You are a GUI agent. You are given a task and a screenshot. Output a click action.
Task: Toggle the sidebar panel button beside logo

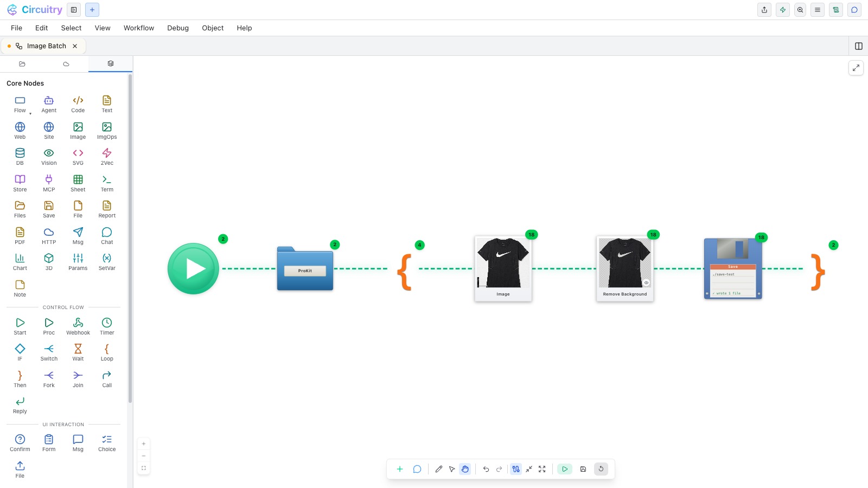[74, 10]
